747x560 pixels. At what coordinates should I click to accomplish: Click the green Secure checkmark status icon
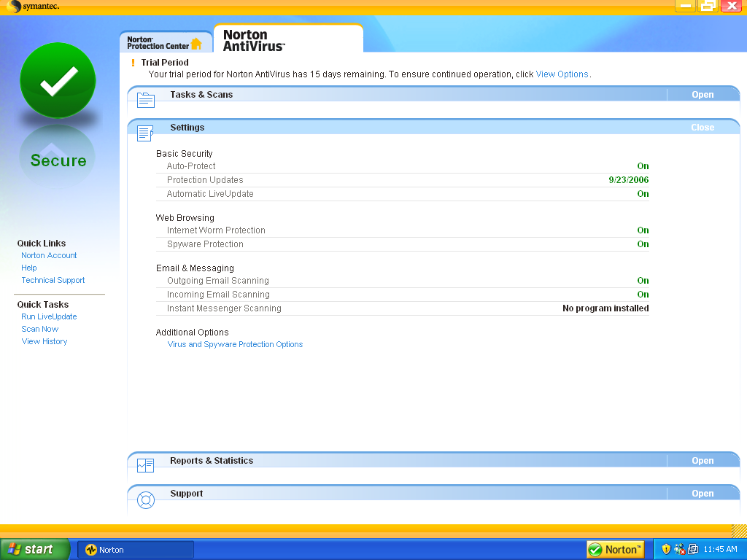coord(58,81)
